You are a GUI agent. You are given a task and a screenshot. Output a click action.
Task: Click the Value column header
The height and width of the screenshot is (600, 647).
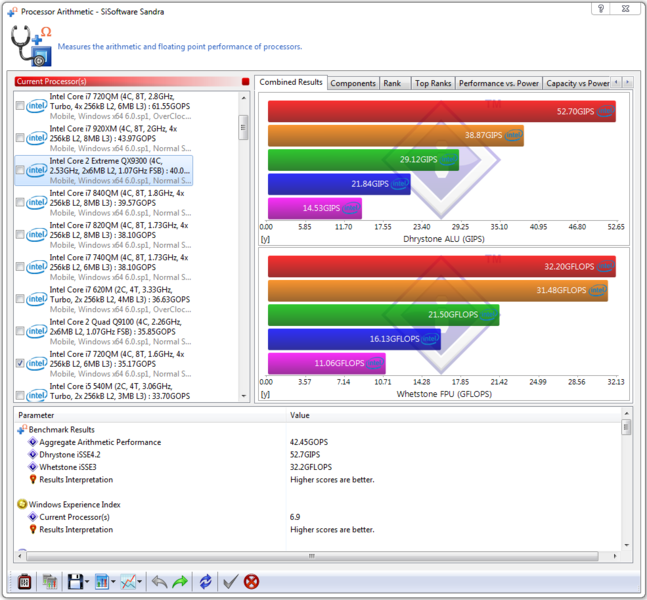(x=453, y=415)
